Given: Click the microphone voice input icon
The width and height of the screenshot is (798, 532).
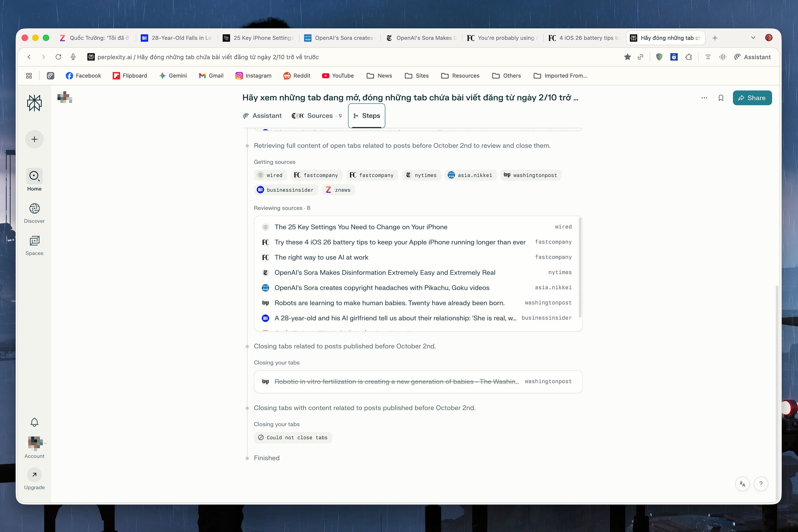Looking at the screenshot, I should pos(73,57).
